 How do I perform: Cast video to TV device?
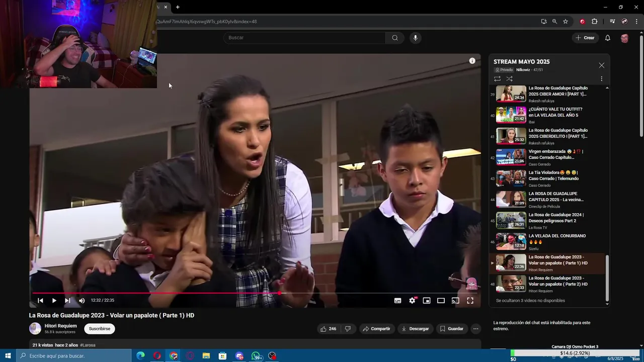pos(455,301)
